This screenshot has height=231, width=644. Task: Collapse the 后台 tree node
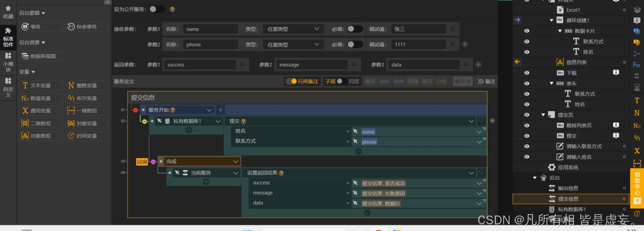535,178
